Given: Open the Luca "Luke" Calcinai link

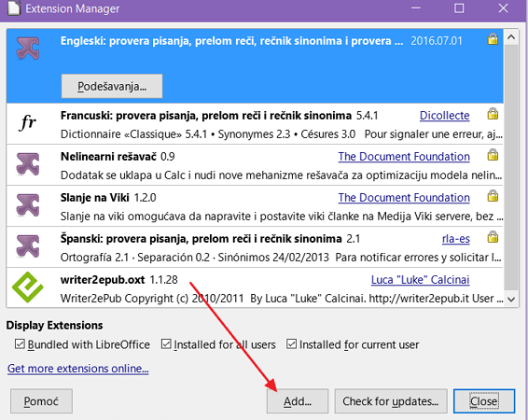Looking at the screenshot, I should coord(420,280).
